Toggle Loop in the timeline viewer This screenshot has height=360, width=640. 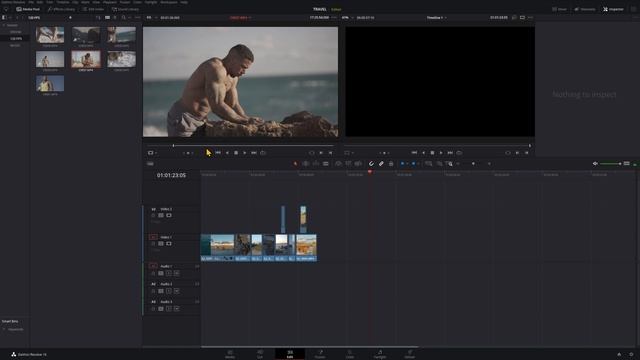point(460,153)
